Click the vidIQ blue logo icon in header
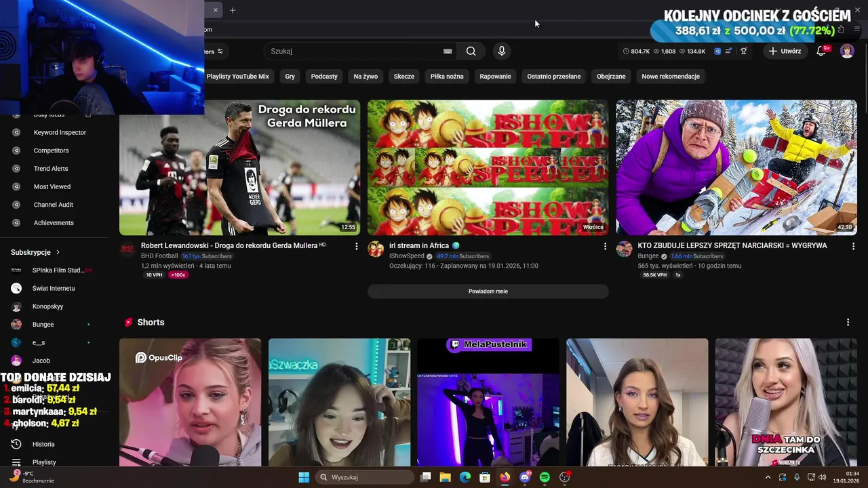 click(x=717, y=51)
